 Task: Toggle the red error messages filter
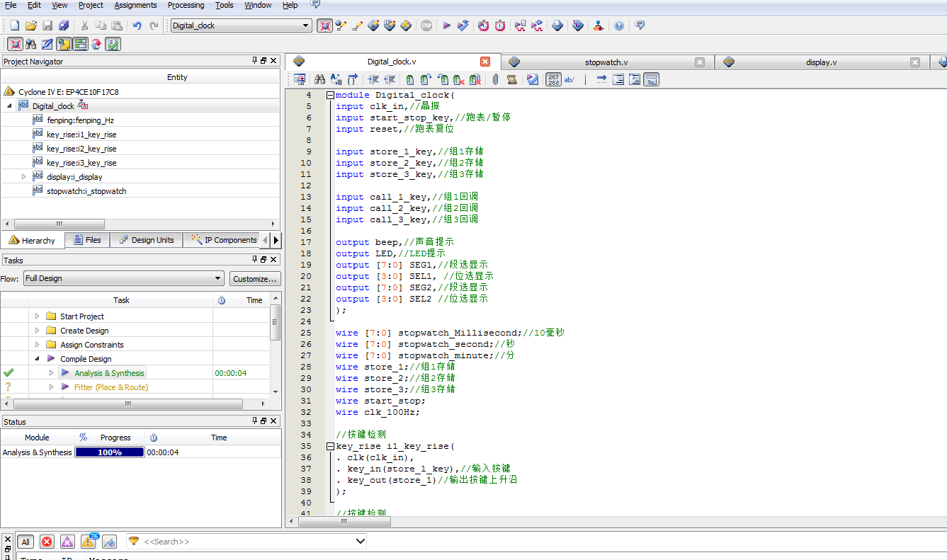point(47,542)
